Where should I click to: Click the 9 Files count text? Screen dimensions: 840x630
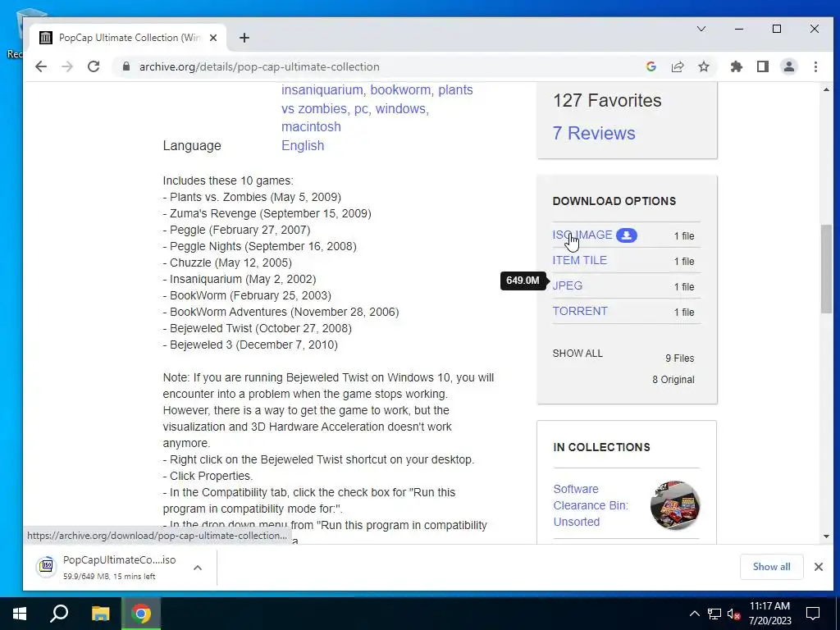click(680, 358)
